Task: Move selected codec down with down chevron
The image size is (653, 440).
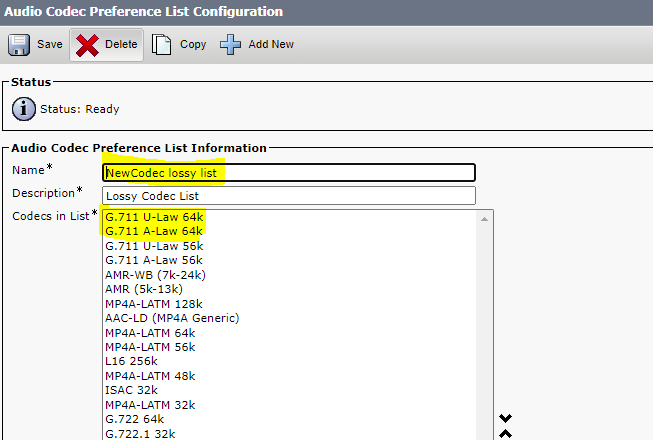Action: [x=505, y=418]
